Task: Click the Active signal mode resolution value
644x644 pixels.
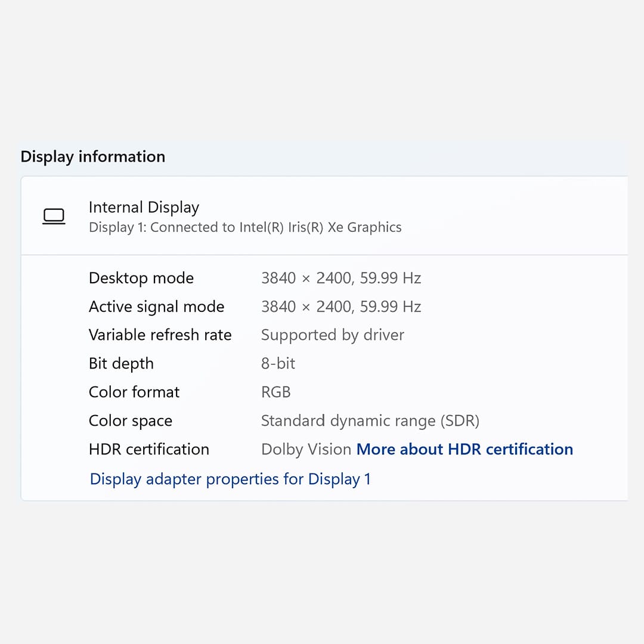Action: tap(341, 306)
